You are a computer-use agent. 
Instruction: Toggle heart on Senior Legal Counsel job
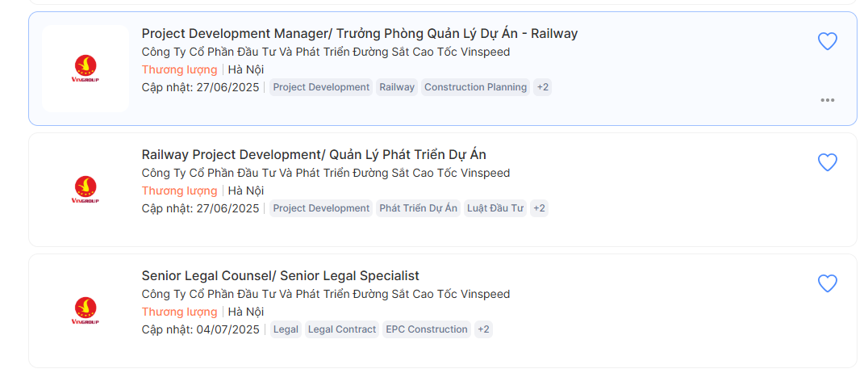pyautogui.click(x=827, y=283)
